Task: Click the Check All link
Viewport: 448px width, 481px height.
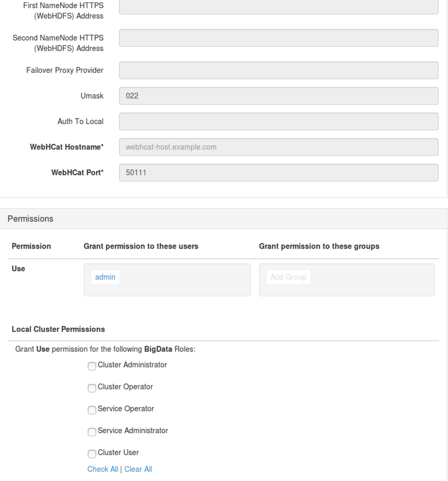Action: (103, 469)
